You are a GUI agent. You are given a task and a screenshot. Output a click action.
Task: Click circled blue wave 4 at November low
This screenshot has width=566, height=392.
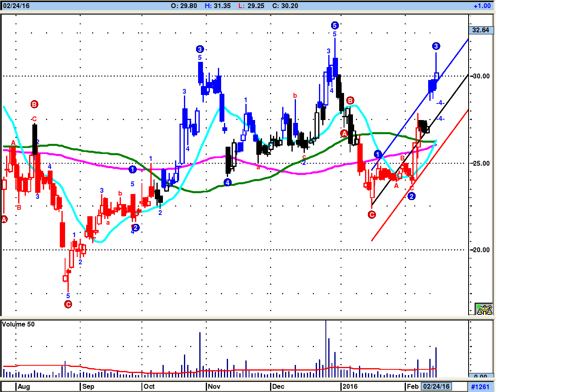pyautogui.click(x=227, y=183)
